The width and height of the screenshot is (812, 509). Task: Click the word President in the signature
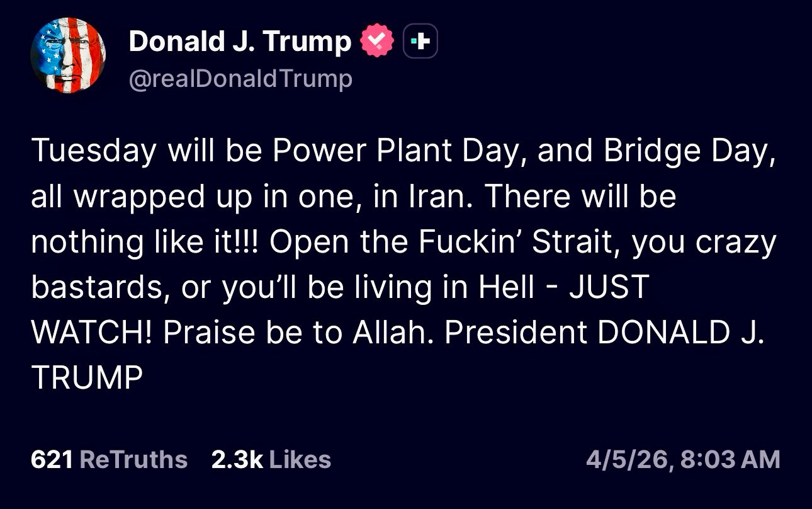tap(516, 333)
